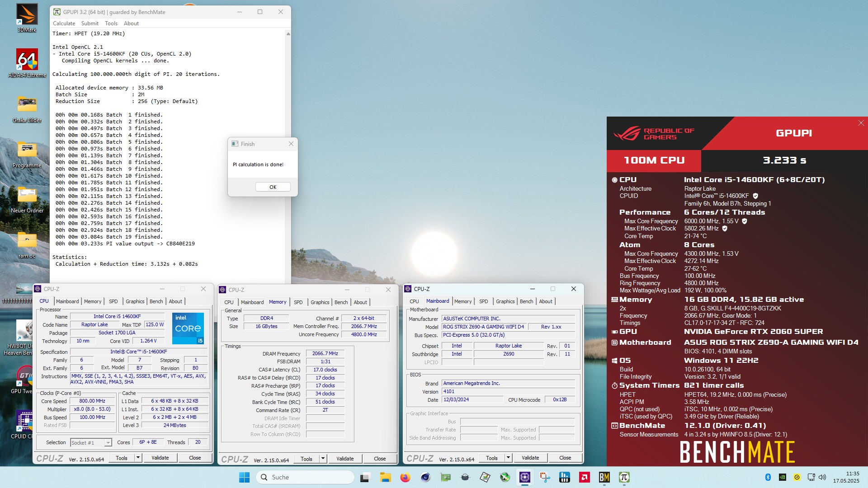Open the About menu in GPUPI
868x488 pixels.
[131, 23]
